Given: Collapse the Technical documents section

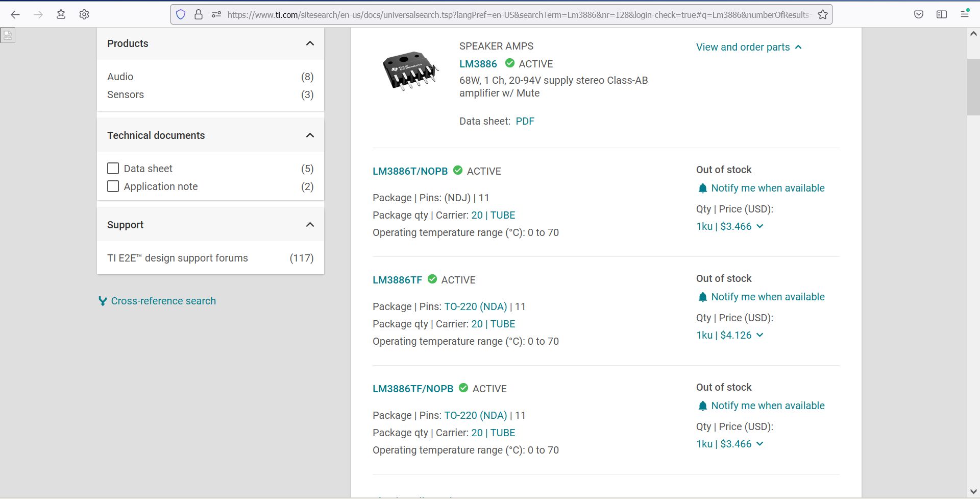Looking at the screenshot, I should (310, 135).
